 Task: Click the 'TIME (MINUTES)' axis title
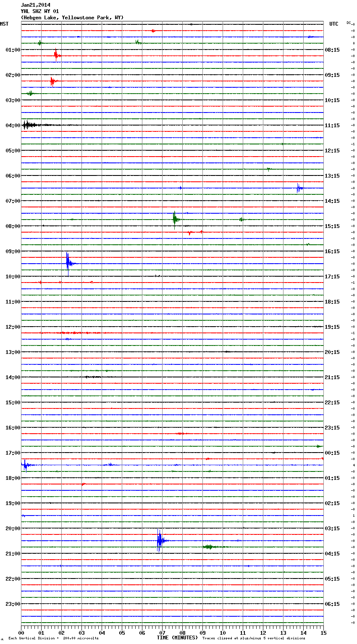[177, 638]
